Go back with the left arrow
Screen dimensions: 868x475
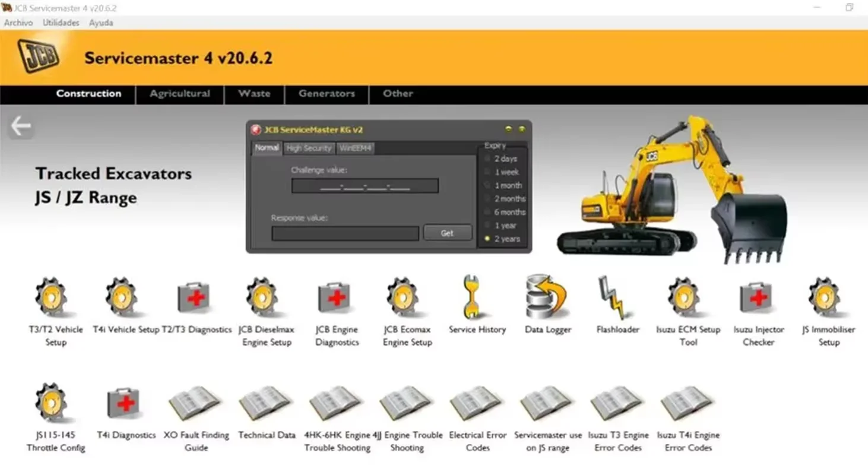click(x=21, y=126)
